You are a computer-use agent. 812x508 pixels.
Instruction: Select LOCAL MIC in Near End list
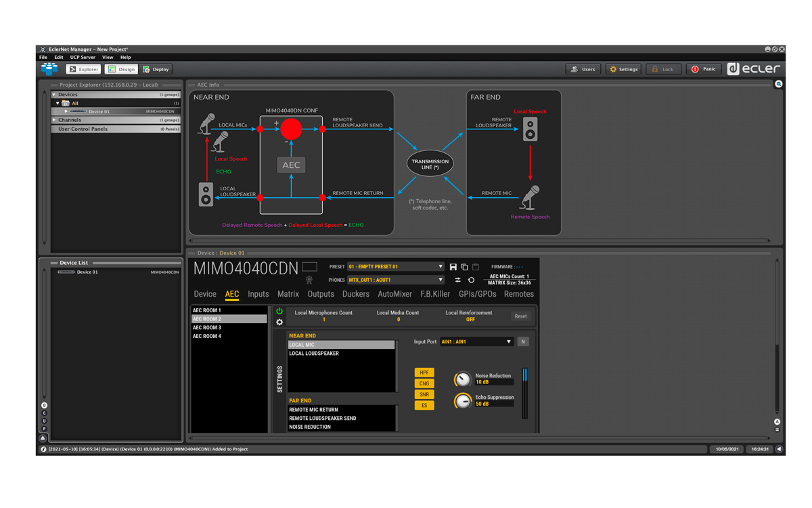tap(341, 345)
